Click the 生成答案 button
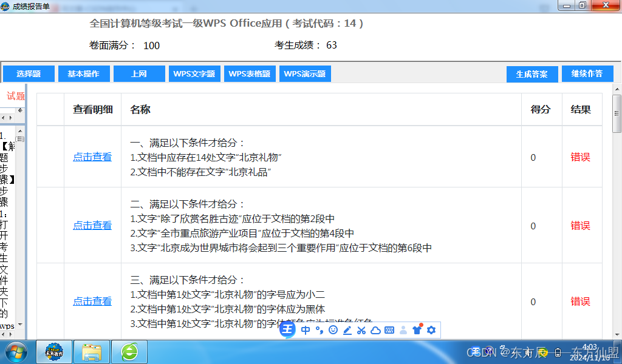The image size is (622, 364). 532,74
